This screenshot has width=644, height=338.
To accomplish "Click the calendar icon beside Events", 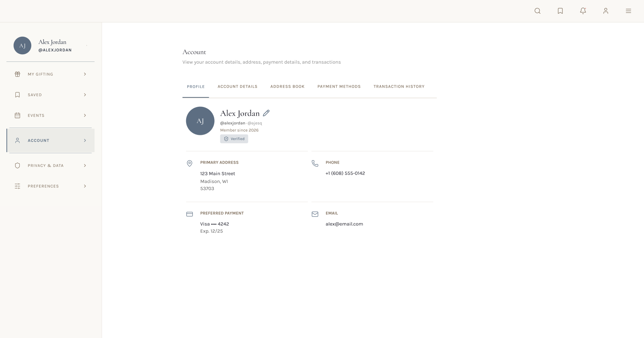I will click(x=17, y=115).
